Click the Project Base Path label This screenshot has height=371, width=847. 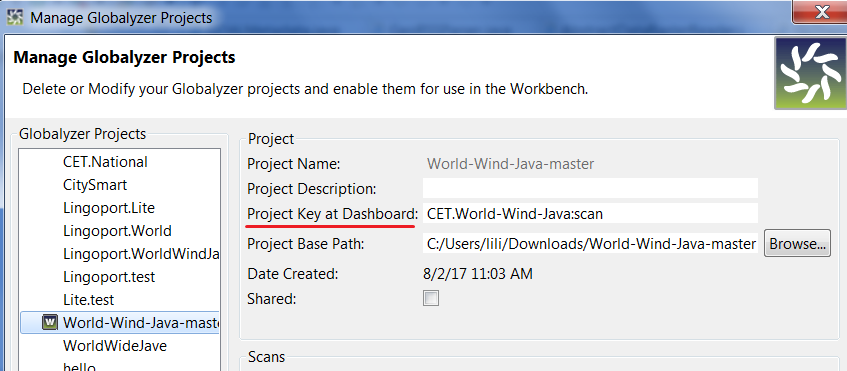306,244
